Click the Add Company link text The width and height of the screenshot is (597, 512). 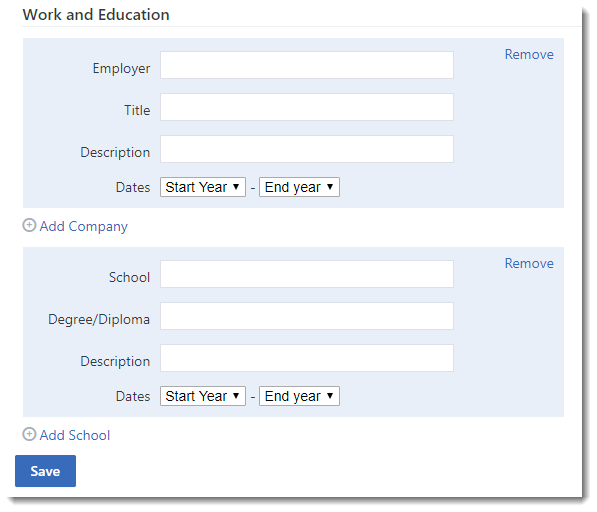click(x=84, y=226)
